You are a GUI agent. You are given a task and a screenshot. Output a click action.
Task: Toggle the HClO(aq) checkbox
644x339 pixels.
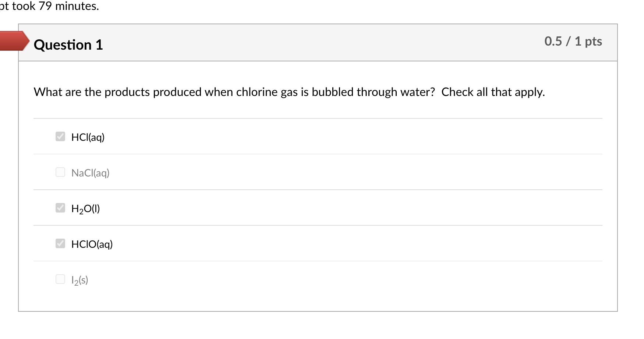(x=60, y=243)
